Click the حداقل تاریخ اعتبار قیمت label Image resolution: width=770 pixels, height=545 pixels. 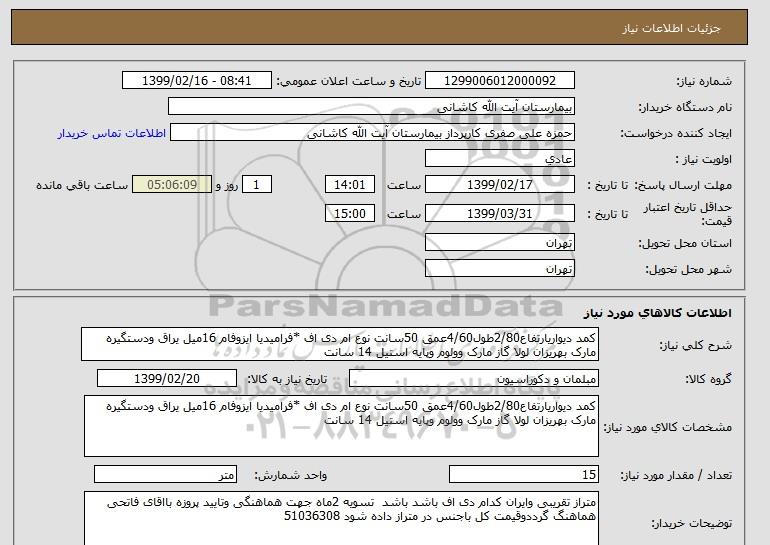coord(688,214)
